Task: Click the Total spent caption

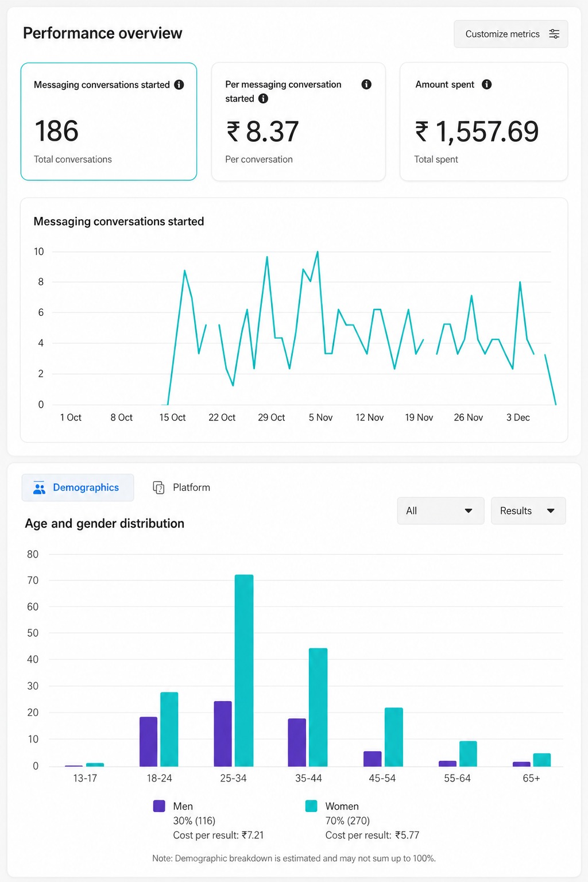Action: [436, 159]
